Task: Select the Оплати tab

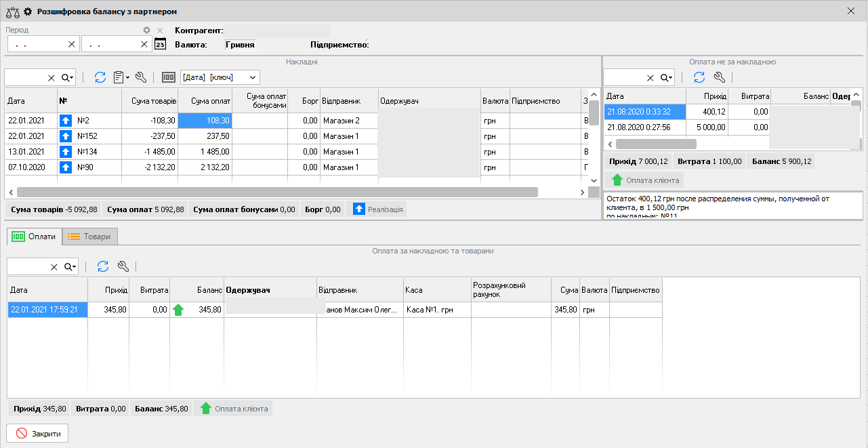Action: pyautogui.click(x=35, y=237)
